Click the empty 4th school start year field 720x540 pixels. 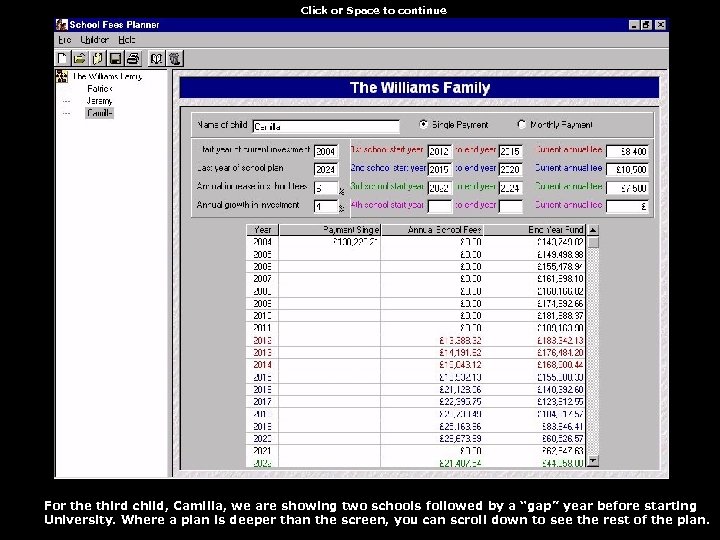coord(439,206)
